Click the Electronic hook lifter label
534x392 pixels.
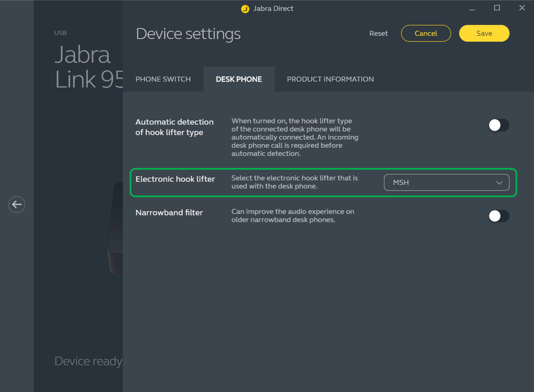175,179
